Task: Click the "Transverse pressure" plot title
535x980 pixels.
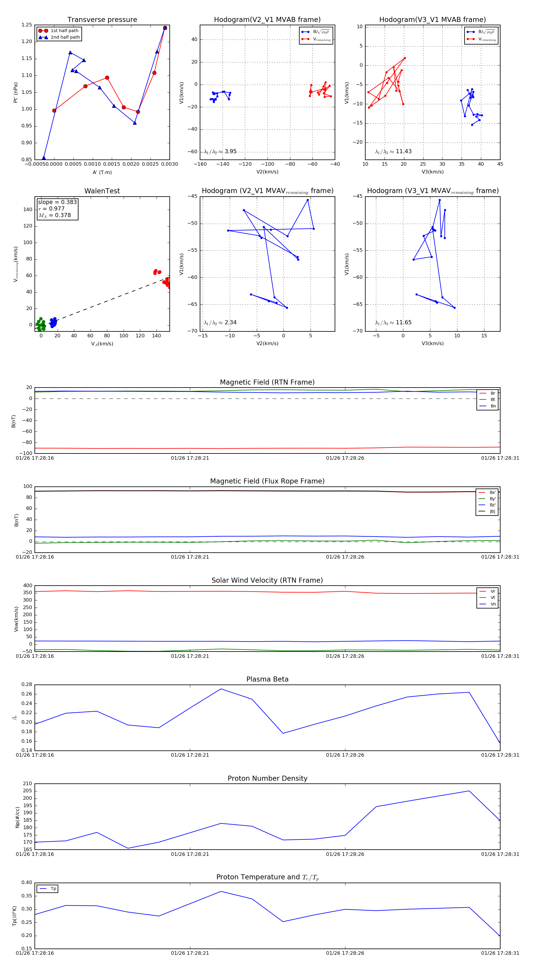Action: 102,20
